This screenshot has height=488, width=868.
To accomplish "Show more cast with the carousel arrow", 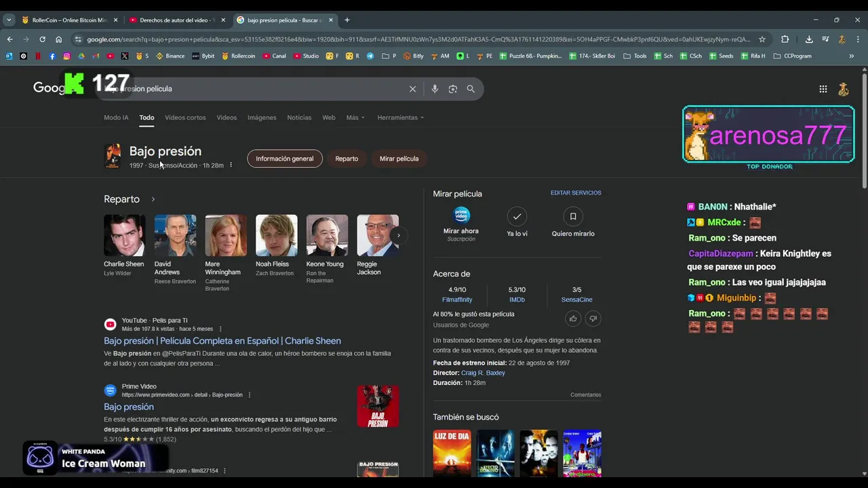I will coord(399,235).
